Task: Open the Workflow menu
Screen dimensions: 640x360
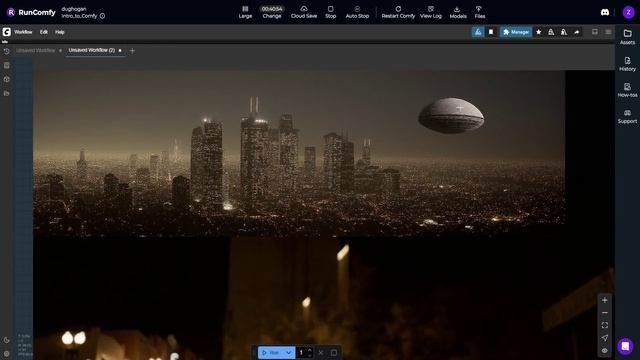Action: [23, 32]
